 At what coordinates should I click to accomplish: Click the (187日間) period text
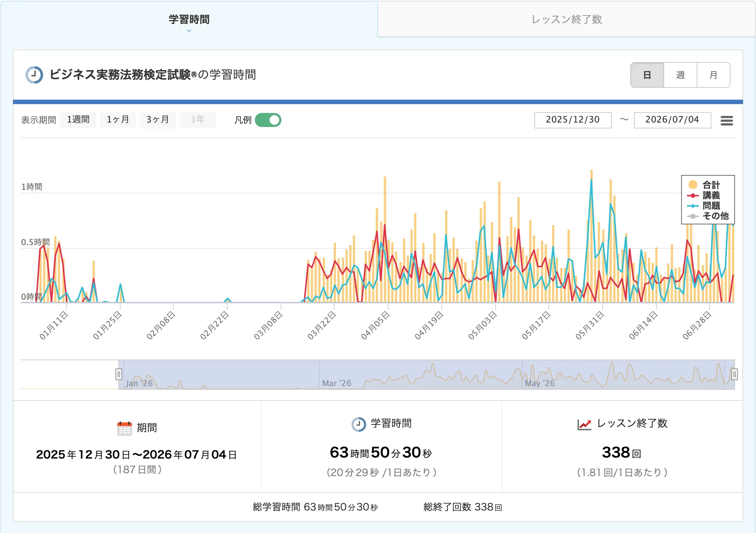point(138,470)
